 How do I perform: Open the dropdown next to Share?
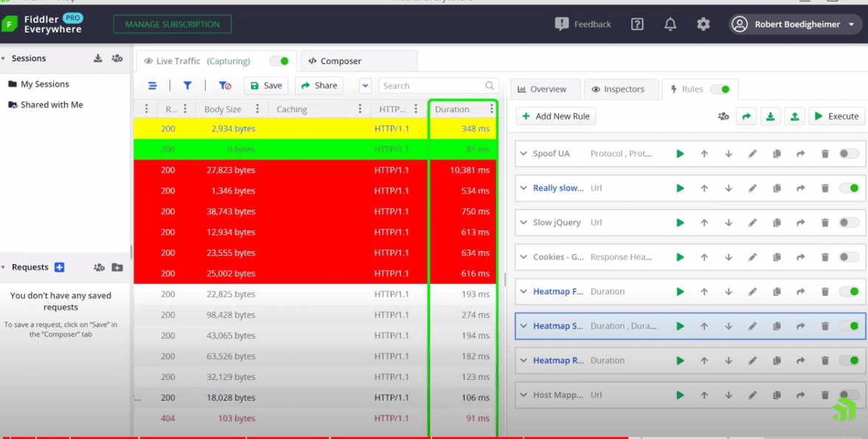click(x=365, y=86)
